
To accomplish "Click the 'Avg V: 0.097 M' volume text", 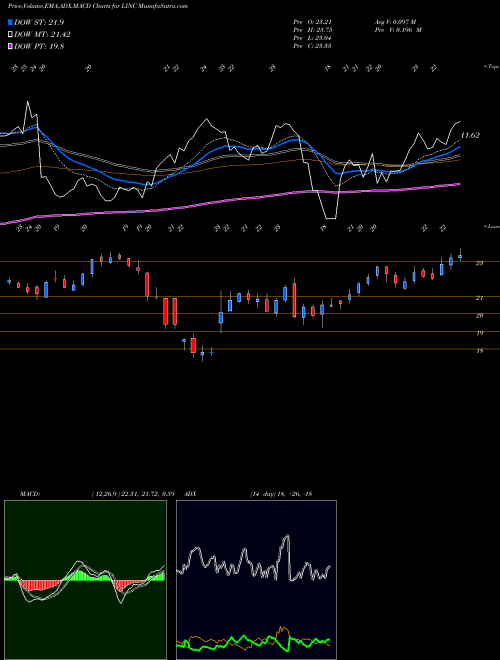I will tap(395, 22).
